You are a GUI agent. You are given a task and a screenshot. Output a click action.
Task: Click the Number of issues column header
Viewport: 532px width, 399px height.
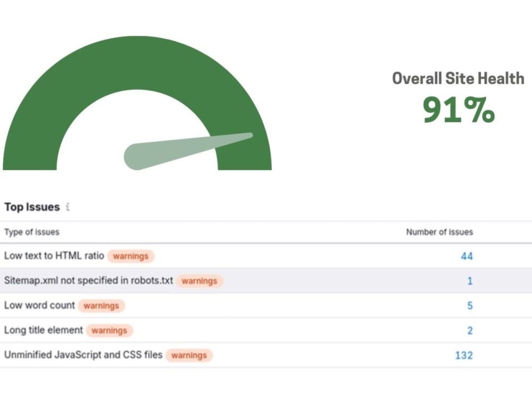click(x=439, y=232)
